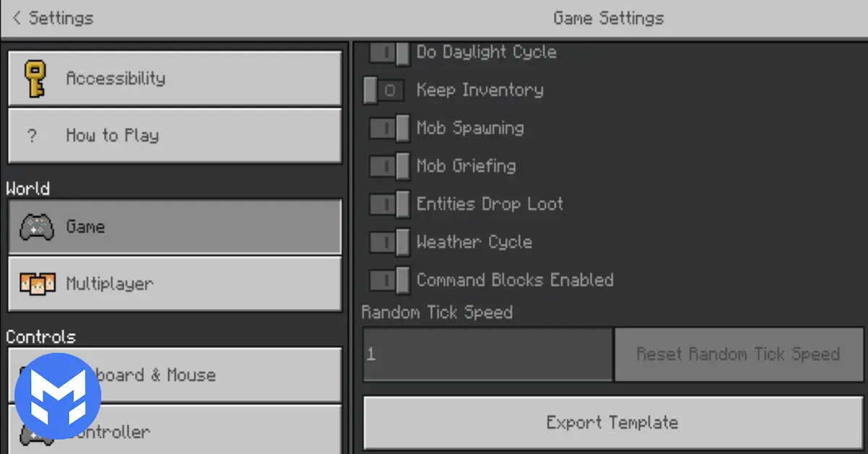Open the Accessibility settings tab
868x454 pixels.
[x=174, y=78]
